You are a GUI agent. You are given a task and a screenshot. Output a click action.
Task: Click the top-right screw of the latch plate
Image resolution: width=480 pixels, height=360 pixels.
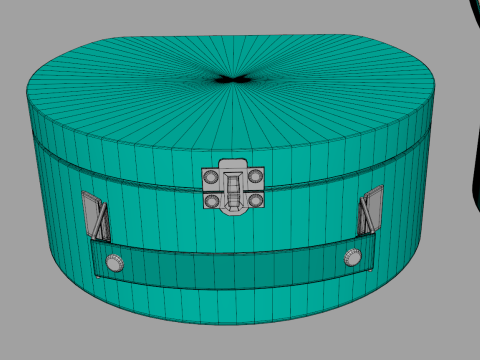(255, 176)
